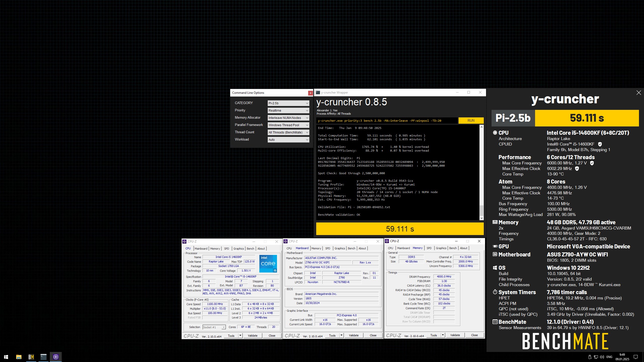Open the volume tray icon
Screen dimensions: 644x362
pyautogui.click(x=602, y=357)
